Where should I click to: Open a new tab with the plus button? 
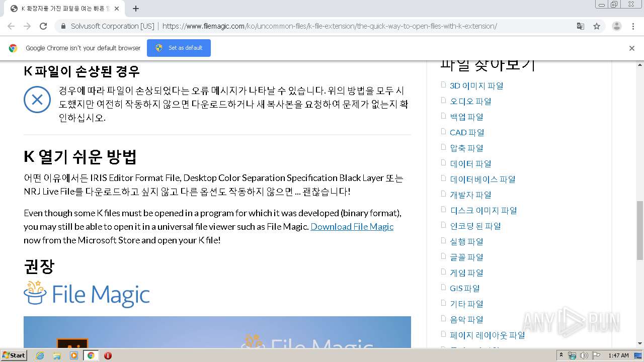click(x=136, y=9)
